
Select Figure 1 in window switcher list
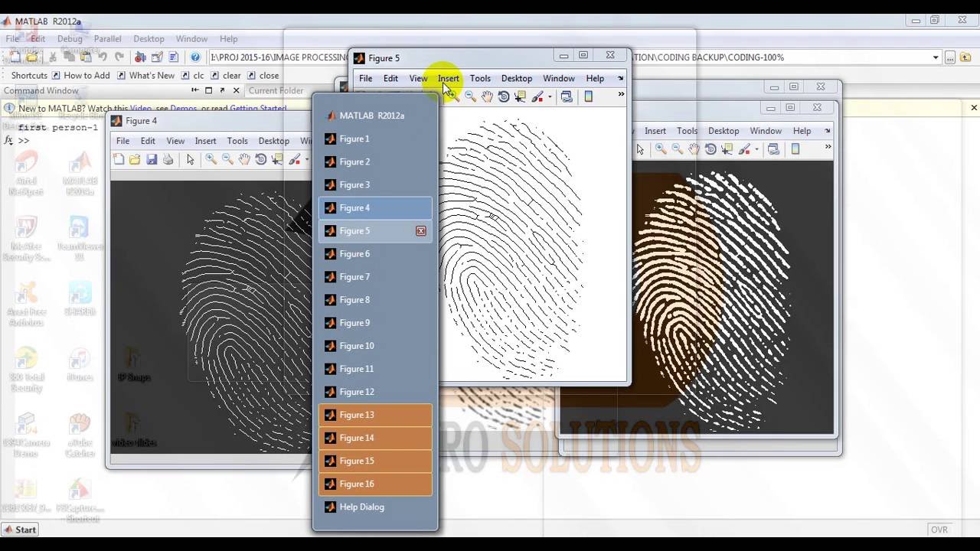(x=375, y=139)
